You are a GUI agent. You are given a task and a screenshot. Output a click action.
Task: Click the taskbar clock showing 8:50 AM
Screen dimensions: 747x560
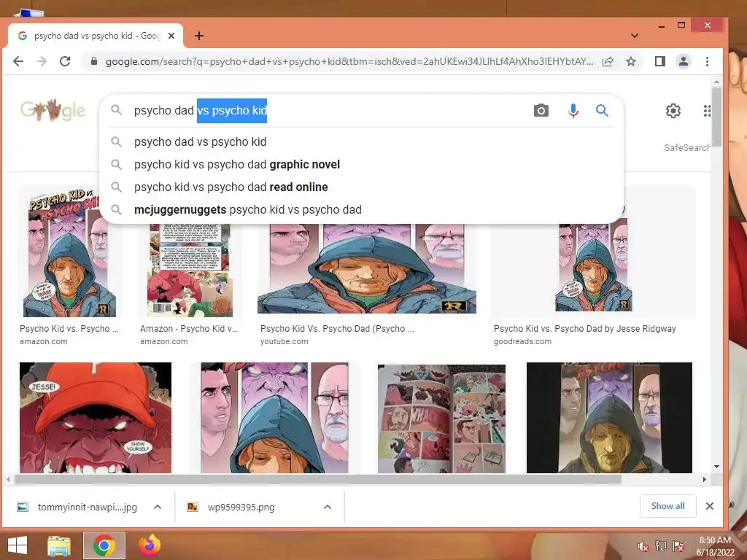click(x=715, y=546)
